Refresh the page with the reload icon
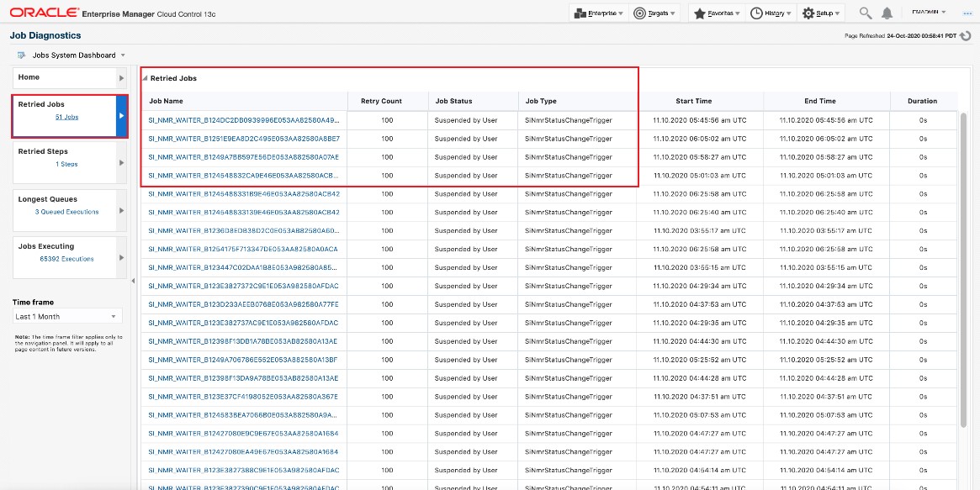Screen dimensions: 980x490 pos(966,36)
